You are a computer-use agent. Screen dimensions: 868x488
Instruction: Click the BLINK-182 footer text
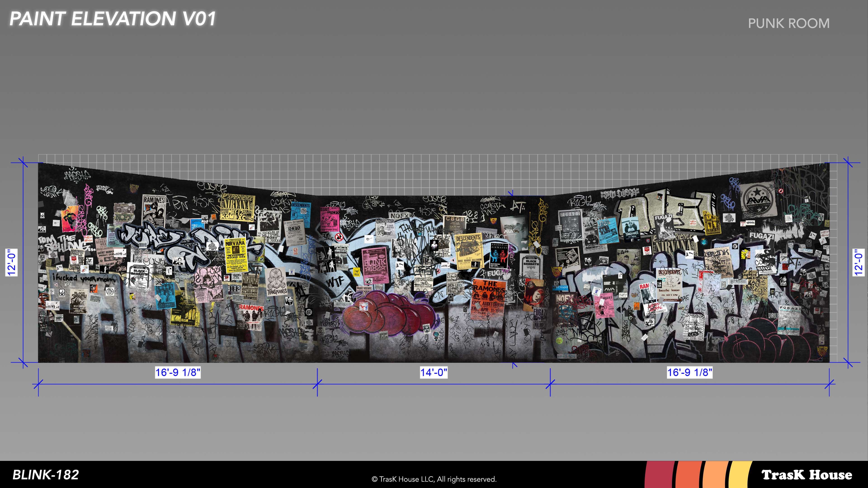45,475
